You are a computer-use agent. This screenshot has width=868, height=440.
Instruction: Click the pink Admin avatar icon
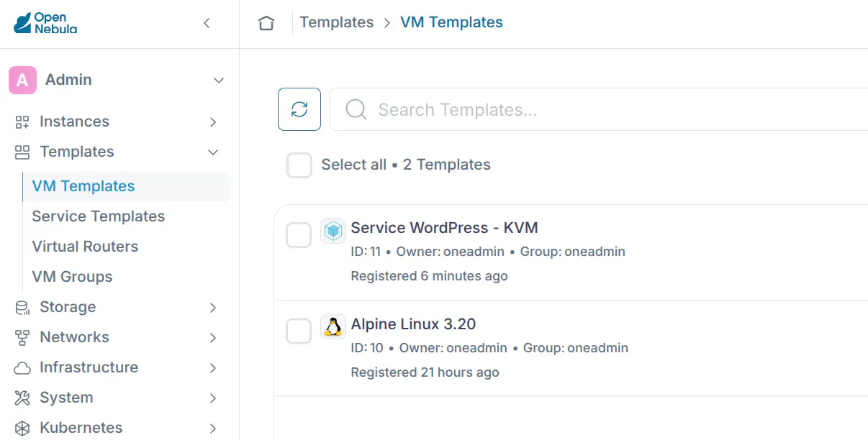[x=22, y=80]
